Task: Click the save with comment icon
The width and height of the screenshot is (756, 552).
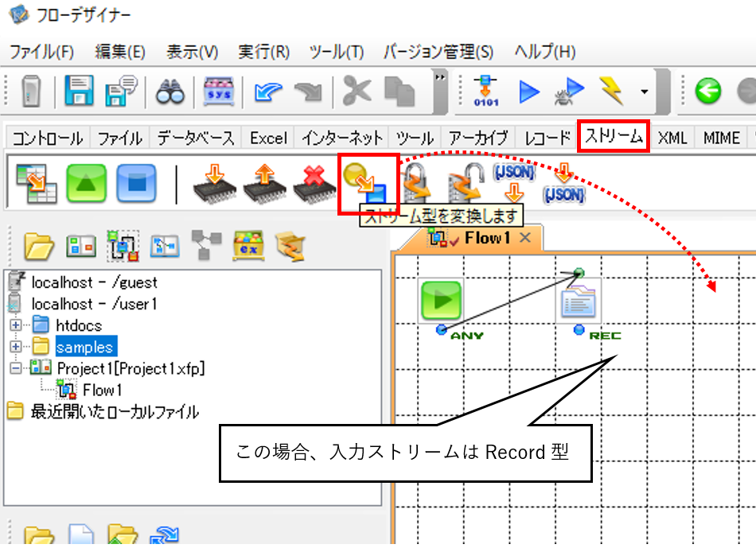Action: pos(121,91)
